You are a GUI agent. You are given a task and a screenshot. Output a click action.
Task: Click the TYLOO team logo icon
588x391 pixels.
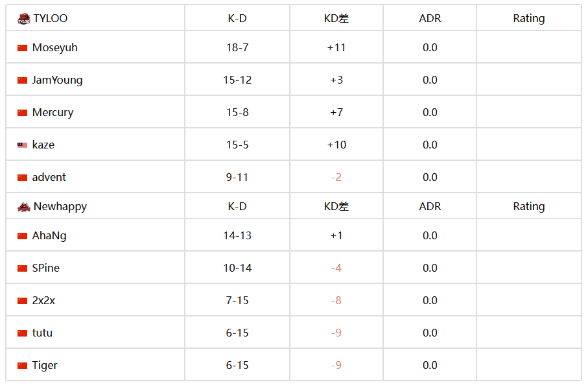(23, 19)
